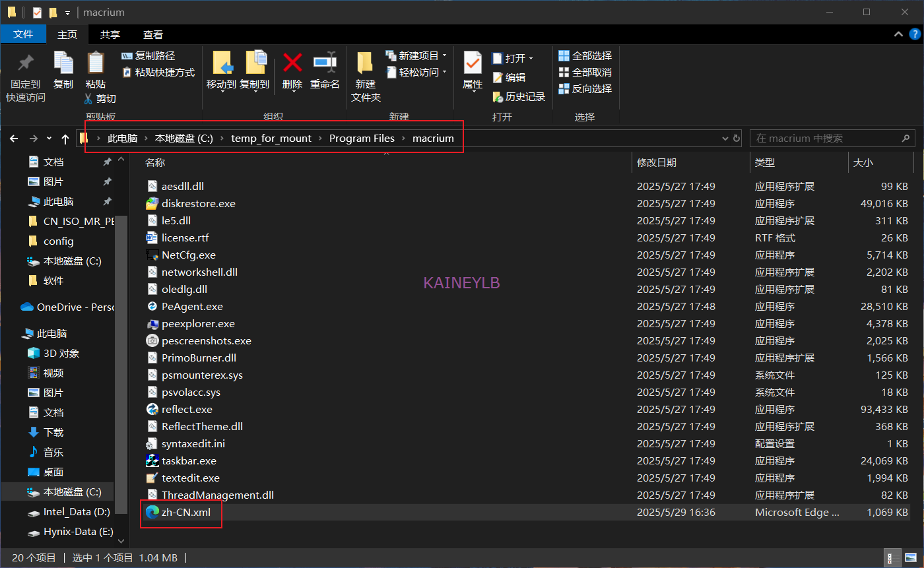Click the Back navigation arrow
The image size is (924, 568).
(14, 139)
